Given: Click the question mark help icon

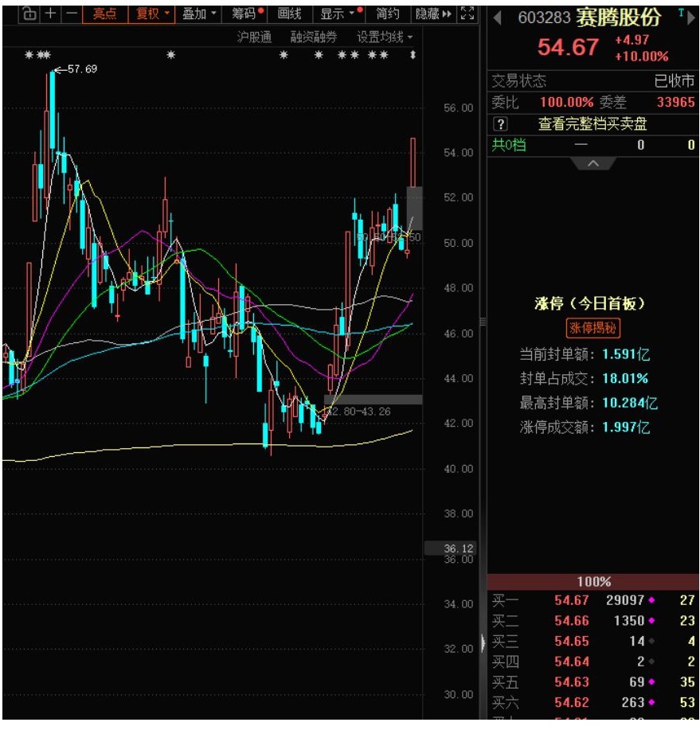Looking at the screenshot, I should pos(500,124).
